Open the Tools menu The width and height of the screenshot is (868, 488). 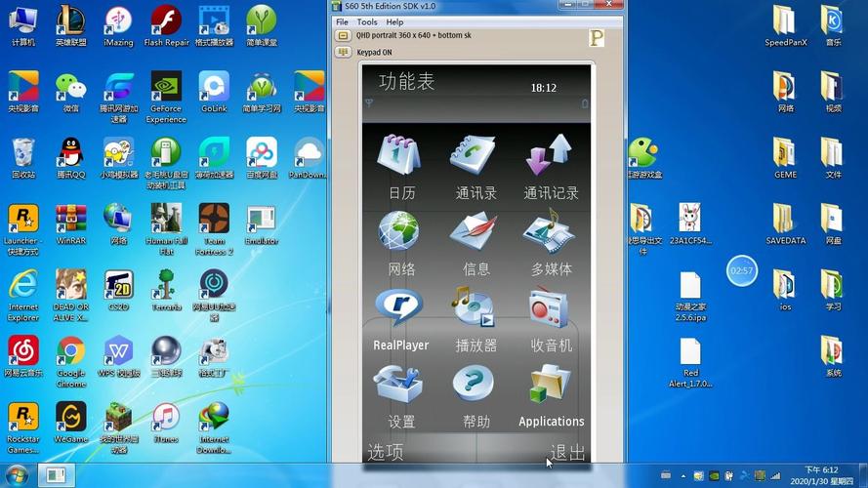click(x=367, y=21)
